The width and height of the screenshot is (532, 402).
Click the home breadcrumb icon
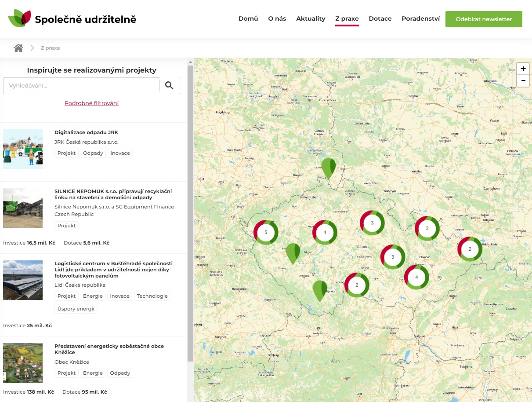point(18,48)
